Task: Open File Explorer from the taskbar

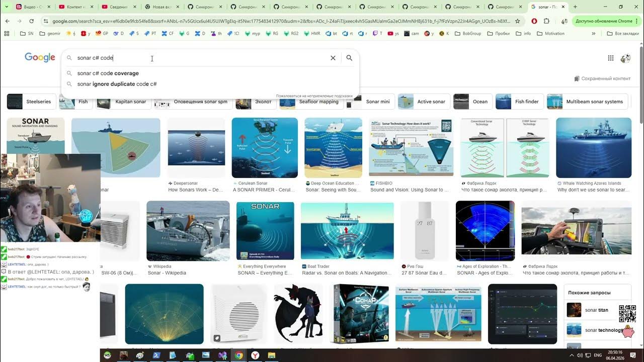Action: (271, 355)
